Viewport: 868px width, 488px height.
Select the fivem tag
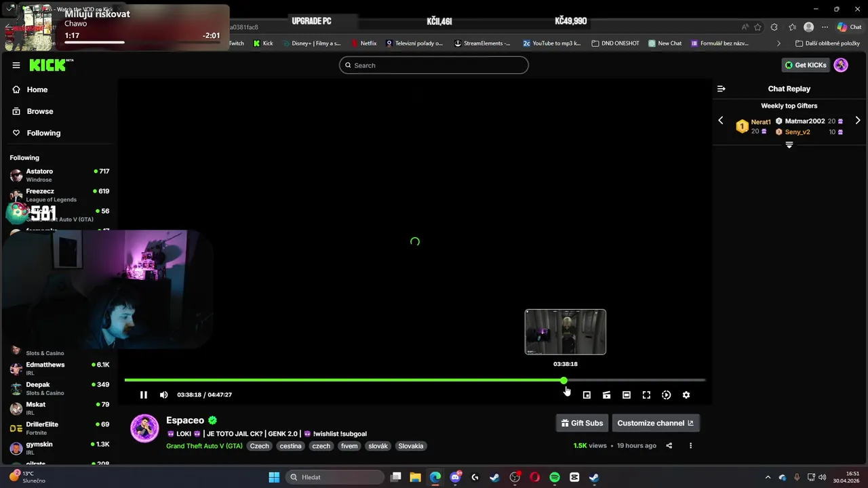349,446
